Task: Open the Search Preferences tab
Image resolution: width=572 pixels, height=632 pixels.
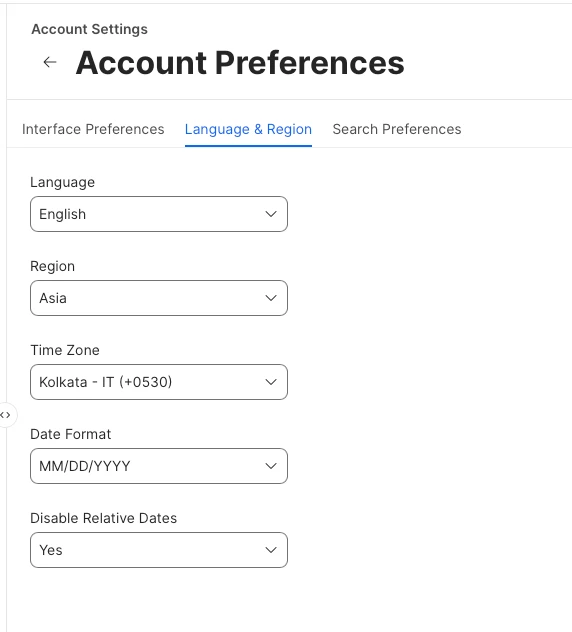Action: 397,129
